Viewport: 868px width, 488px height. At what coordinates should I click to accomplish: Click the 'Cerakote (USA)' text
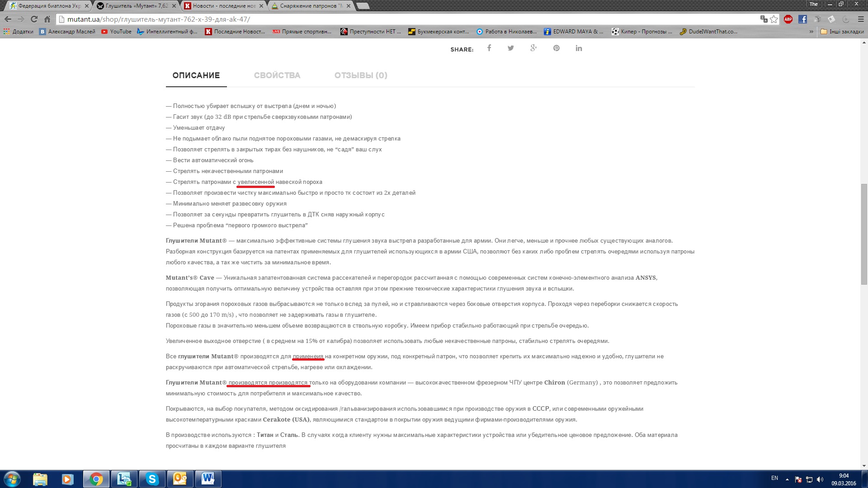[286, 420]
